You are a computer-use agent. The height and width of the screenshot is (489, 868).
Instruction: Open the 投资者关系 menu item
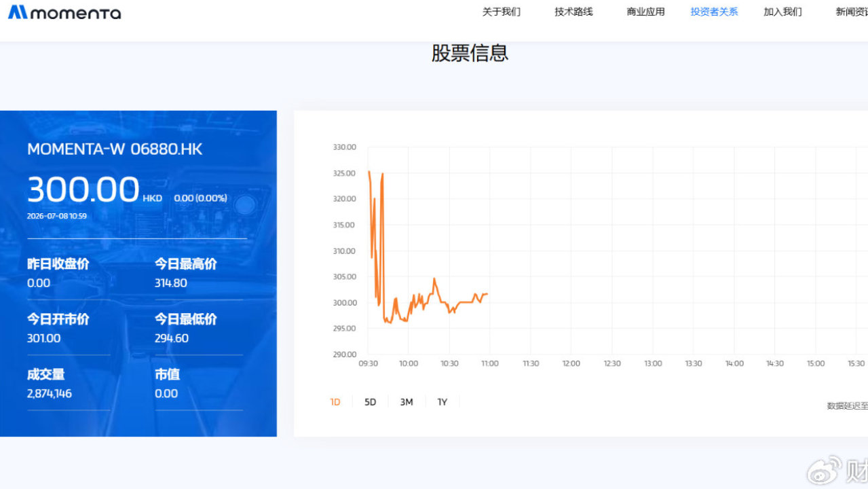point(714,12)
